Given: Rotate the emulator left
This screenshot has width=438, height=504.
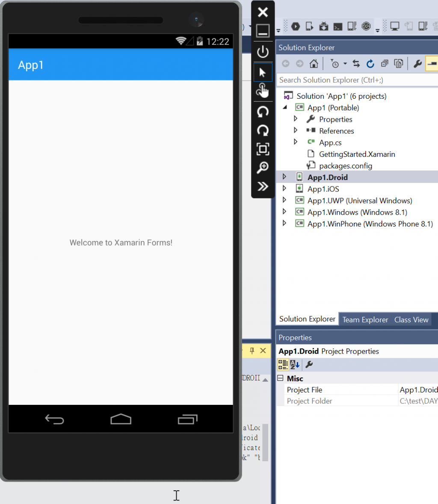Looking at the screenshot, I should click(263, 112).
